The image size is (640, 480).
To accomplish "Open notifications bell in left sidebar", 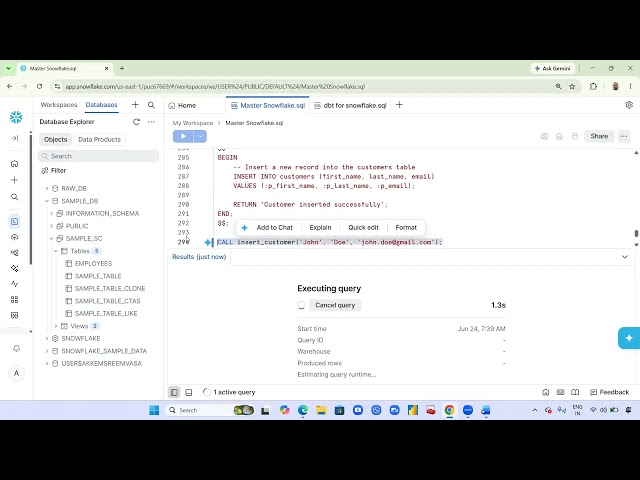I will pyautogui.click(x=16, y=348).
